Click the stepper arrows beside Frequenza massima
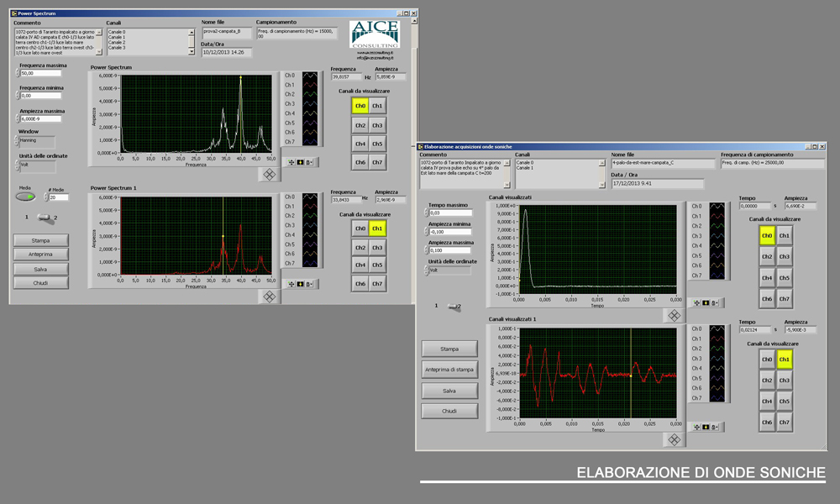 point(17,73)
